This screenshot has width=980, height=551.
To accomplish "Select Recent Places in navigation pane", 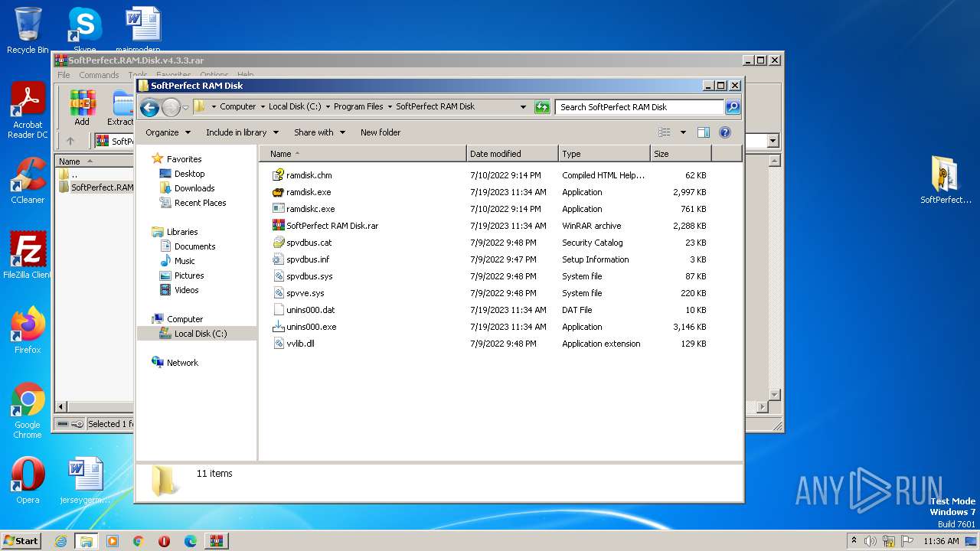I will tap(200, 203).
